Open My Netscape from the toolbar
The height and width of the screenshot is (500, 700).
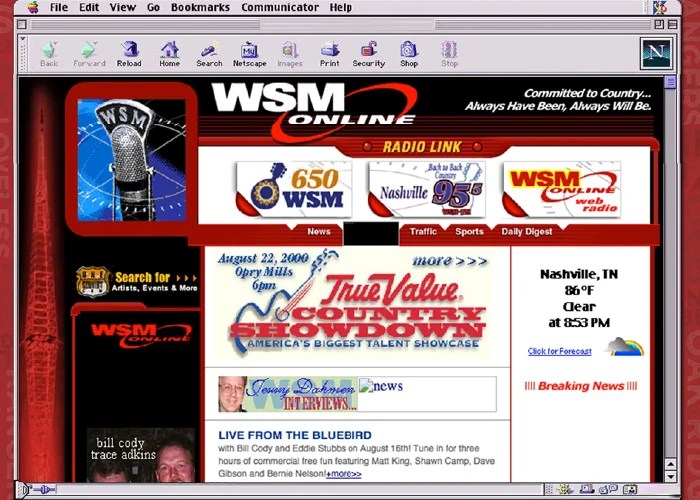(x=250, y=54)
